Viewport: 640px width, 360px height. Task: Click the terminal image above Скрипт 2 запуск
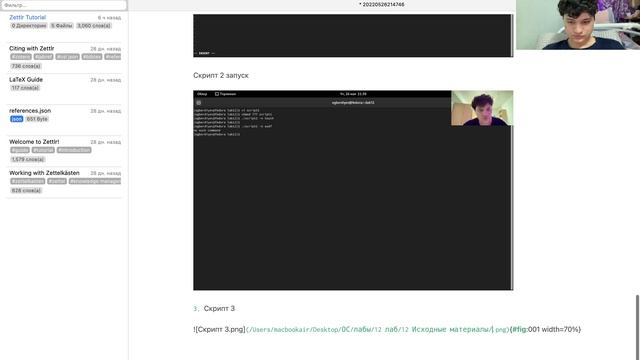[x=353, y=36]
